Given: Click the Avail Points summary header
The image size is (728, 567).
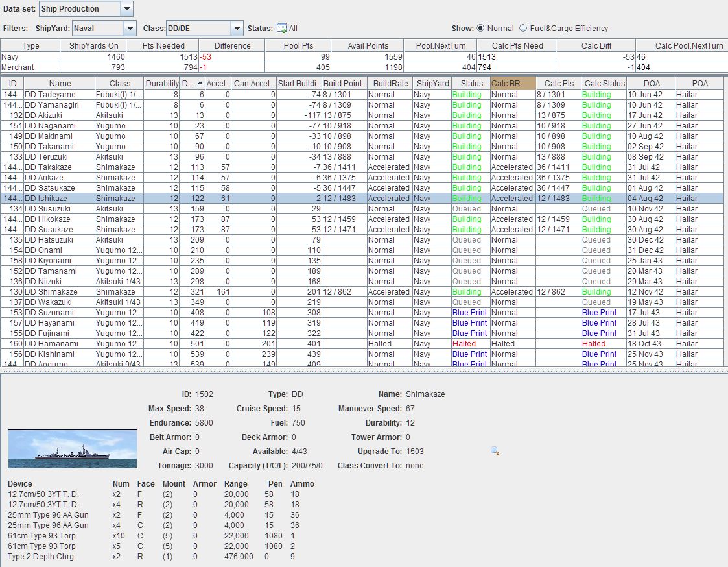Looking at the screenshot, I should (368, 45).
